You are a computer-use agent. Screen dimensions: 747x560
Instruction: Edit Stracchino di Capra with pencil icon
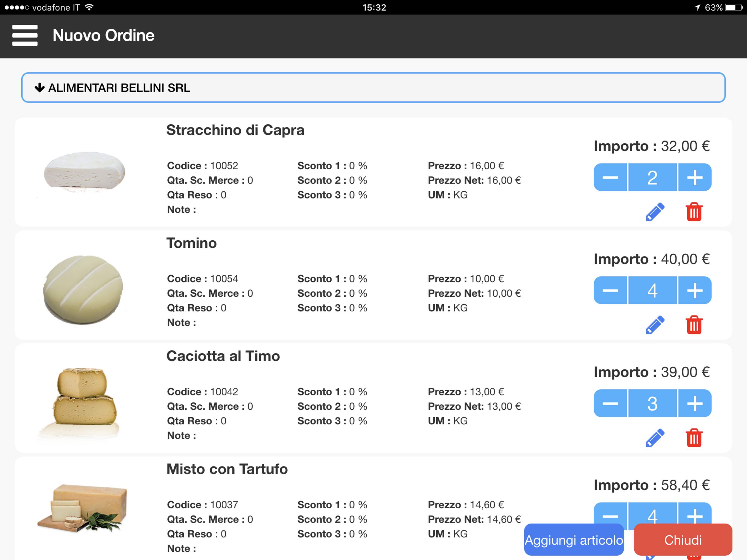point(655,212)
